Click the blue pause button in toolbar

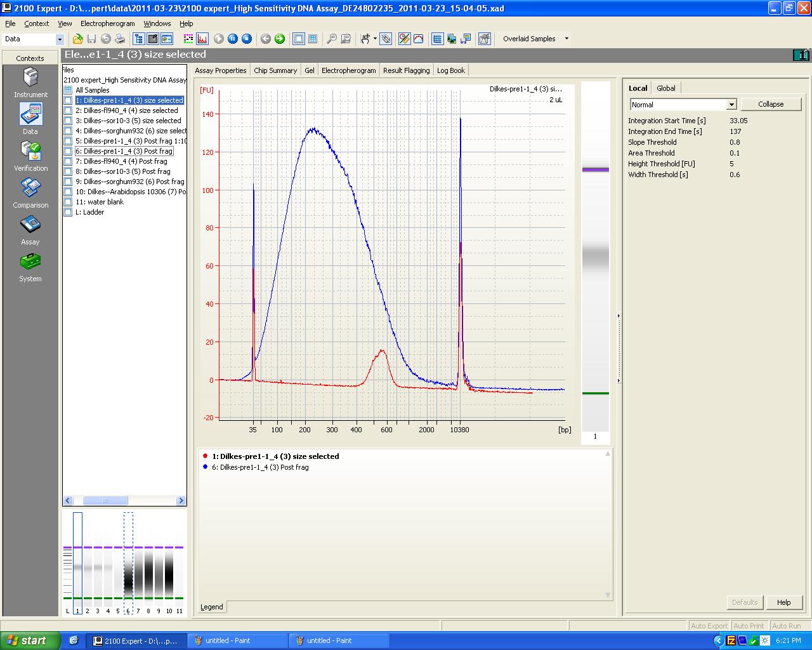(x=233, y=39)
